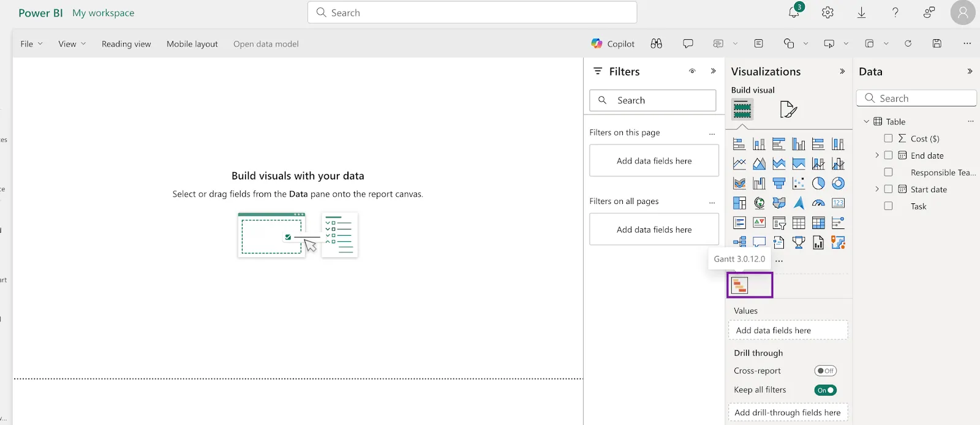This screenshot has height=425, width=980.
Task: Open the View menu dropdown
Action: click(72, 44)
